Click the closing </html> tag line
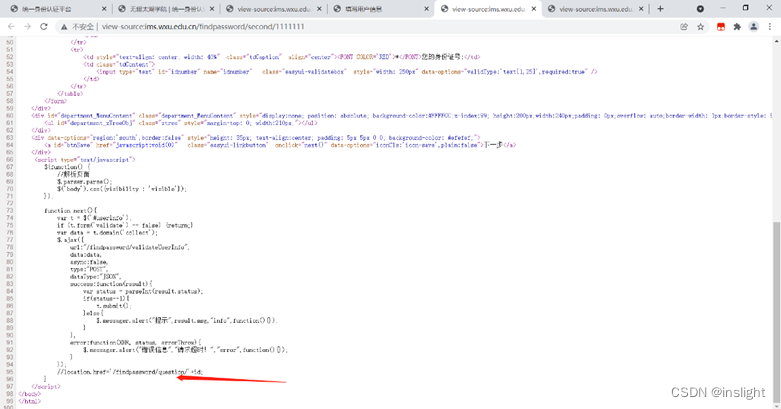This screenshot has height=409, width=781. (x=30, y=401)
